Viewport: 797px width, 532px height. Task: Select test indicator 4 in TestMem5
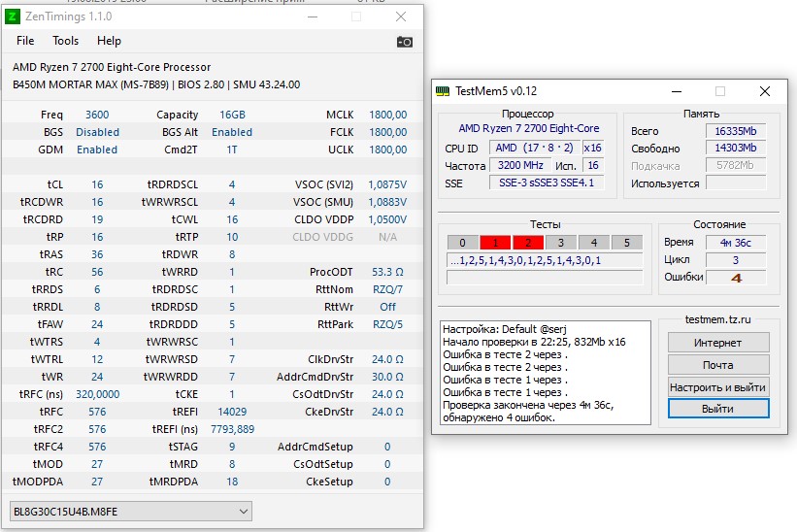click(594, 243)
